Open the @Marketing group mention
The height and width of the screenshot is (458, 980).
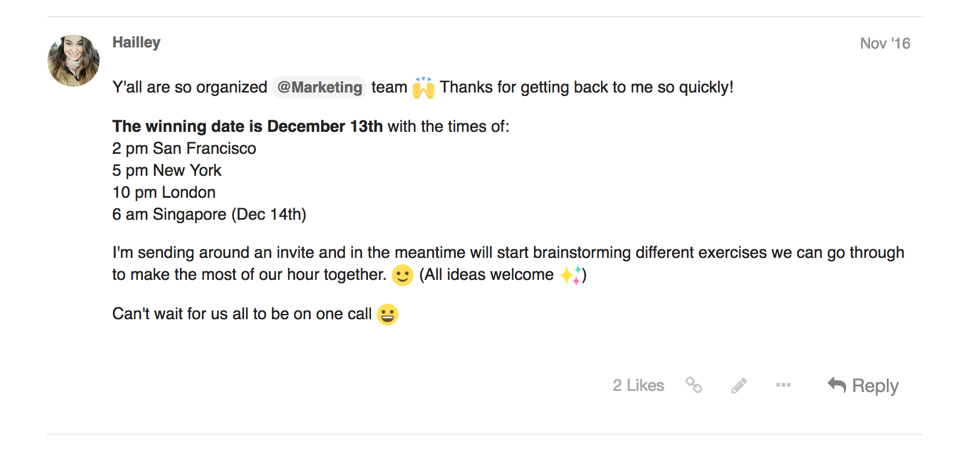(x=319, y=87)
